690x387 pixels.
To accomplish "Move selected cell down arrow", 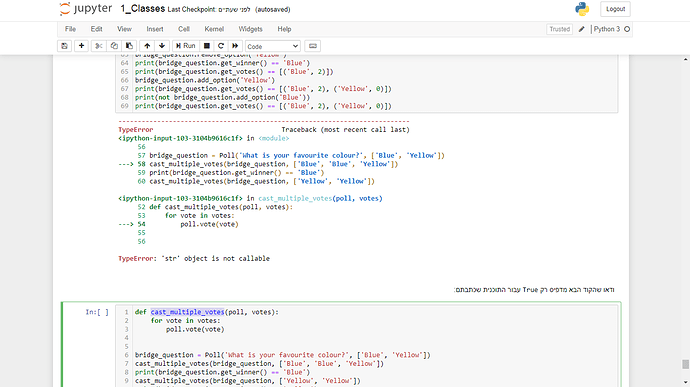I will [x=162, y=46].
